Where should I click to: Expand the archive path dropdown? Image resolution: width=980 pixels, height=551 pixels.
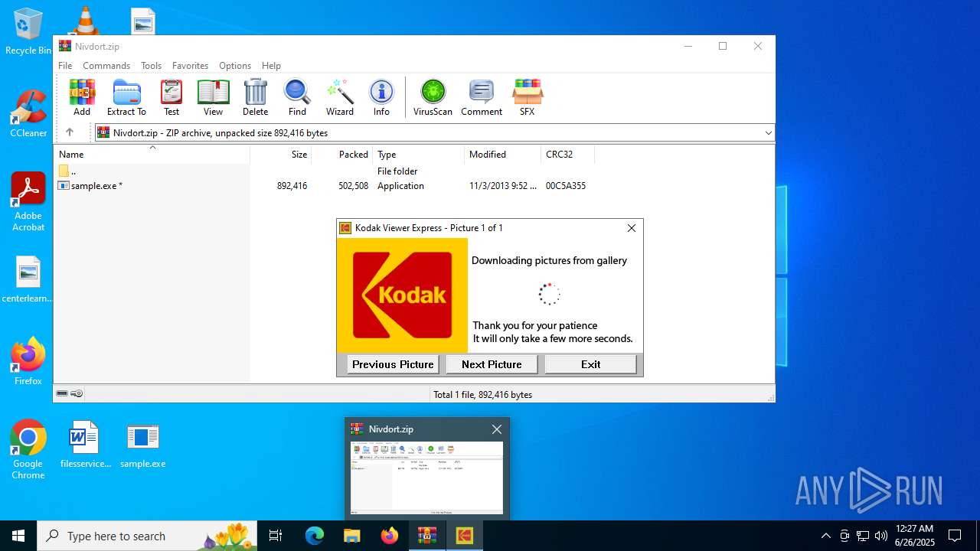768,133
